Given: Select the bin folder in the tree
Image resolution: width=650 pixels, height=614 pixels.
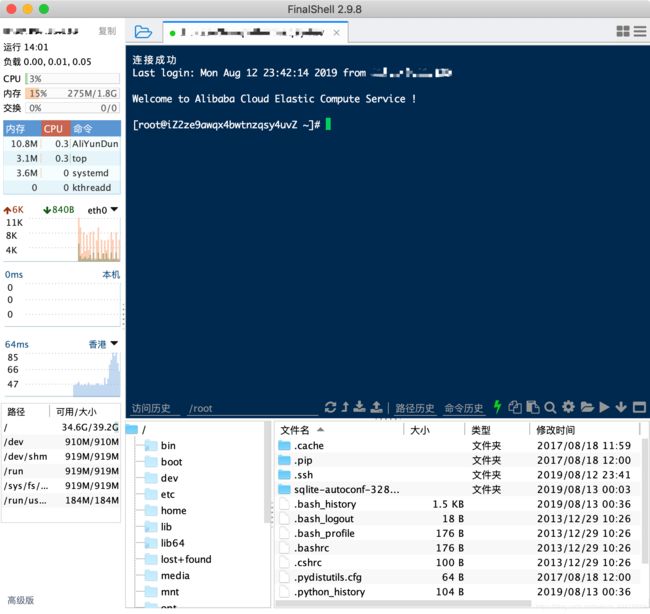Looking at the screenshot, I should (x=160, y=446).
